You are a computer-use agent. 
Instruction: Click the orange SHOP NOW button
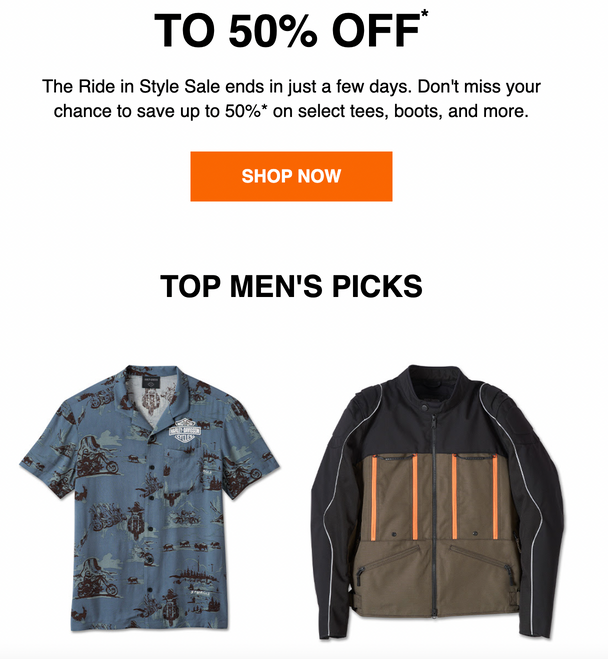[291, 176]
